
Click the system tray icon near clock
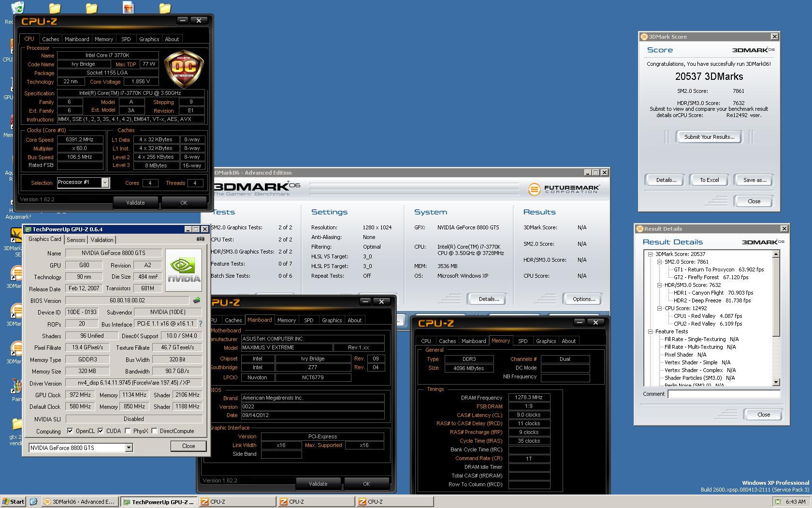(x=778, y=502)
